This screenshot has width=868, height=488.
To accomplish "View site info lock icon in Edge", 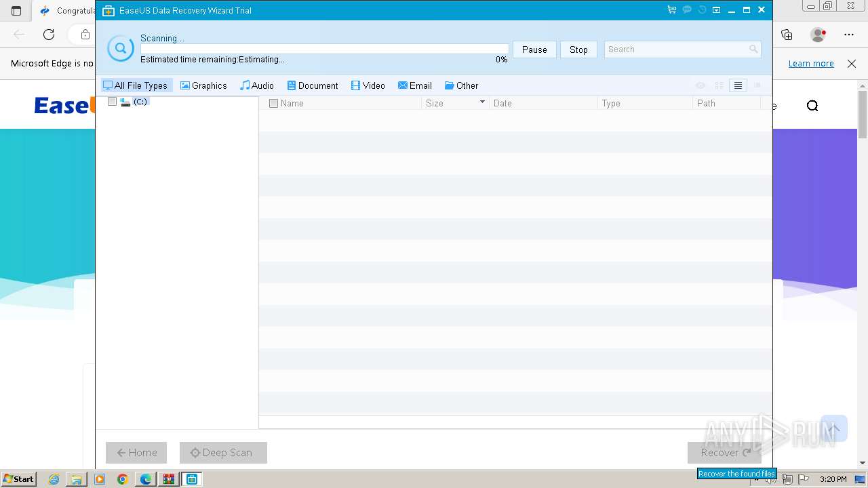I will point(85,35).
